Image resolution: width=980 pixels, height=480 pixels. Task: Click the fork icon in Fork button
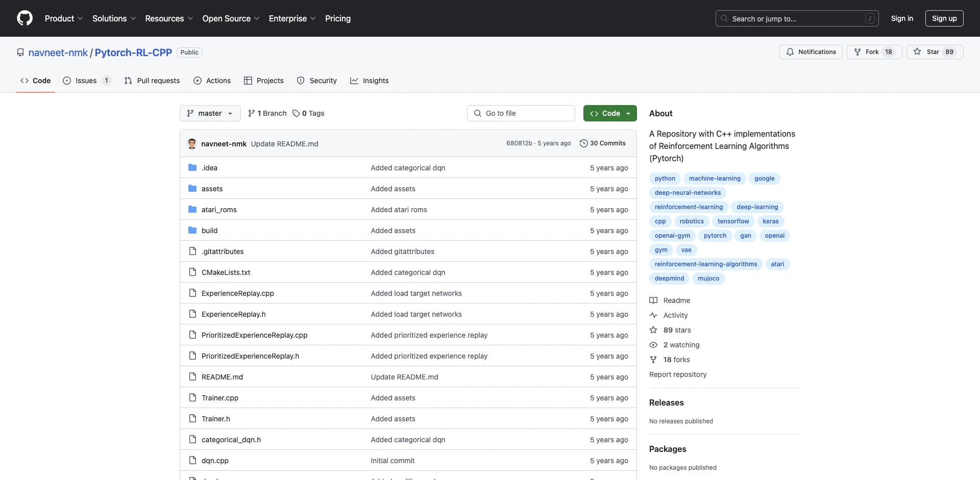[857, 52]
